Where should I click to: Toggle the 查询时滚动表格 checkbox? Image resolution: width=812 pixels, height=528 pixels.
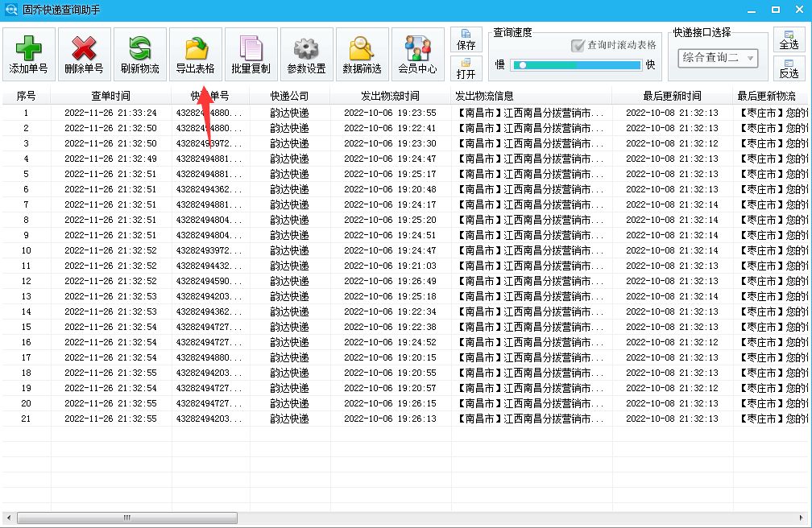[x=578, y=45]
